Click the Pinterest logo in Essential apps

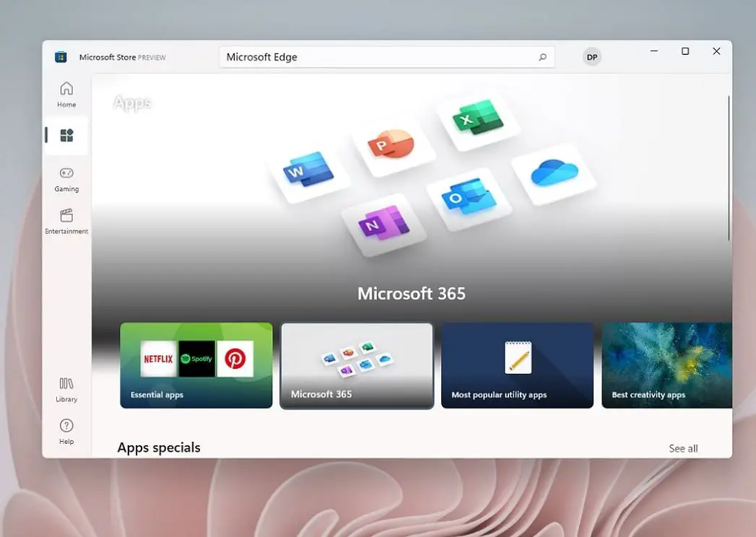(235, 359)
